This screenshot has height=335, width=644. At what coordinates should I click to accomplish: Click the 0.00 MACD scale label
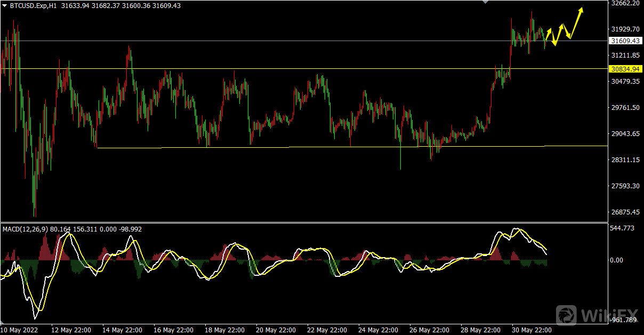[x=617, y=260]
